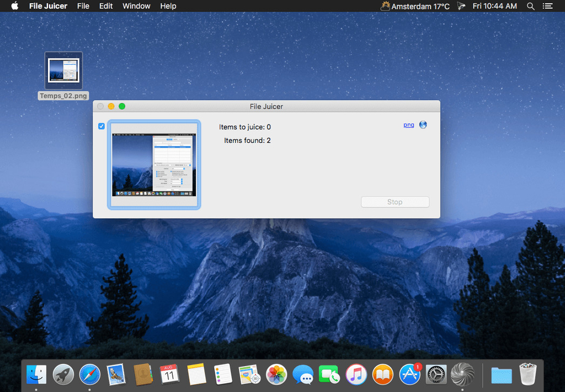Open Notification Center list icon
This screenshot has height=392, width=565.
(x=547, y=6)
